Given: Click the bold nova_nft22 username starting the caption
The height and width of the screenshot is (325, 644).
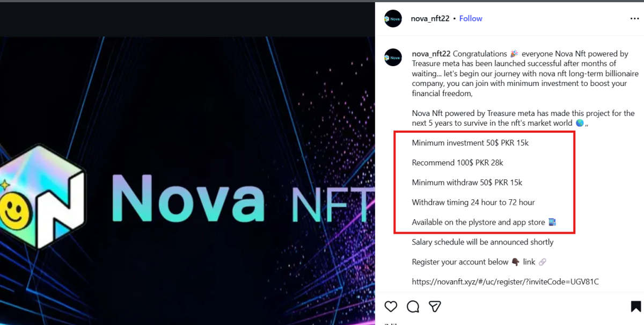Looking at the screenshot, I should tap(431, 54).
